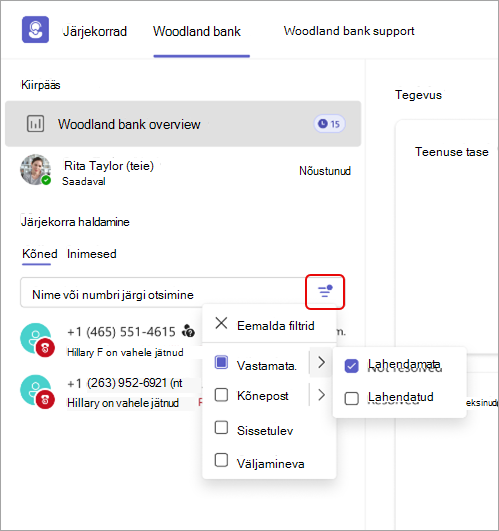Click missed call avatar for +1 (263) 952-6921
This screenshot has width=499, height=531.
[x=37, y=391]
